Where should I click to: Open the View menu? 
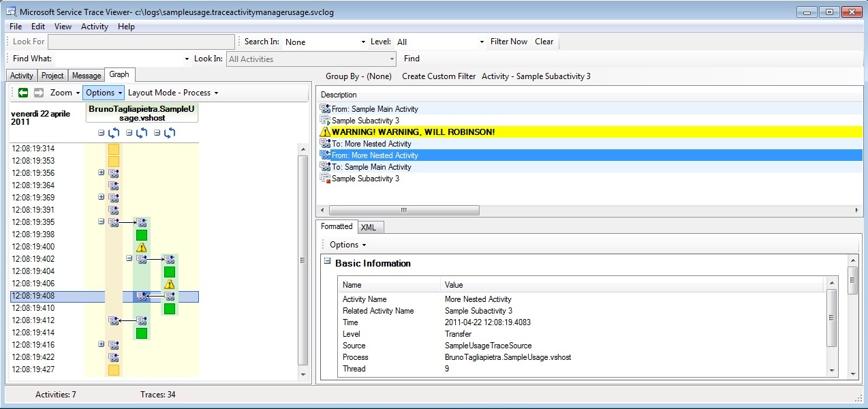tap(63, 27)
